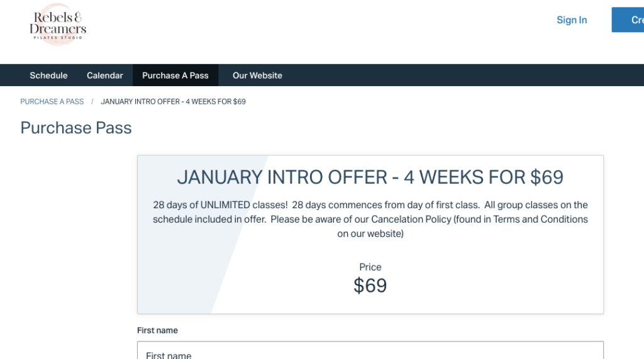Viewport: 644px width, 359px height.
Task: Click the First name field label
Action: click(x=157, y=331)
